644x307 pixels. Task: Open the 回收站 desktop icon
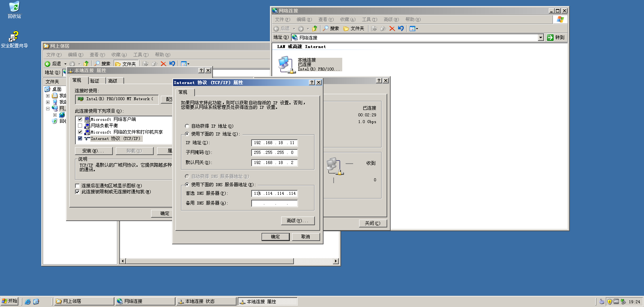point(14,10)
